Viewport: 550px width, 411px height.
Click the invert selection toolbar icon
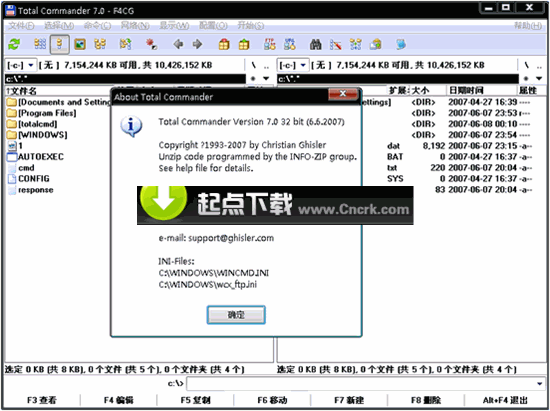tap(126, 44)
